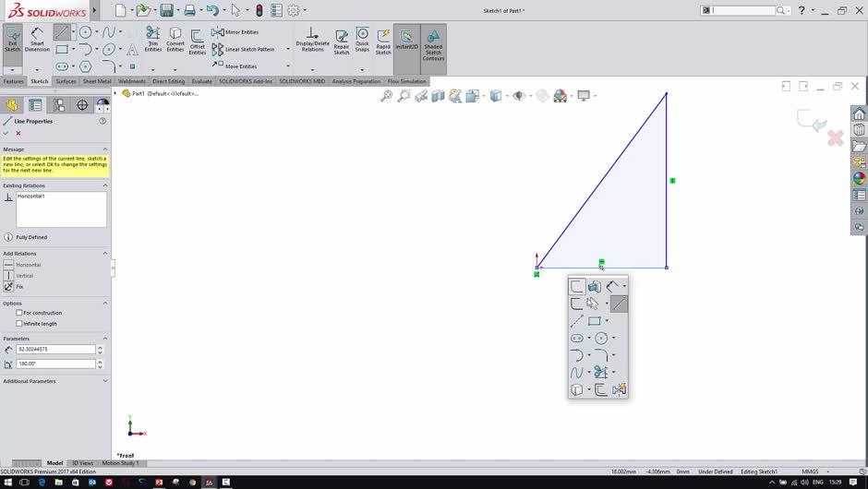Viewport: 868px width, 489px height.
Task: Click the Save icon in top toolbar
Action: (x=166, y=10)
